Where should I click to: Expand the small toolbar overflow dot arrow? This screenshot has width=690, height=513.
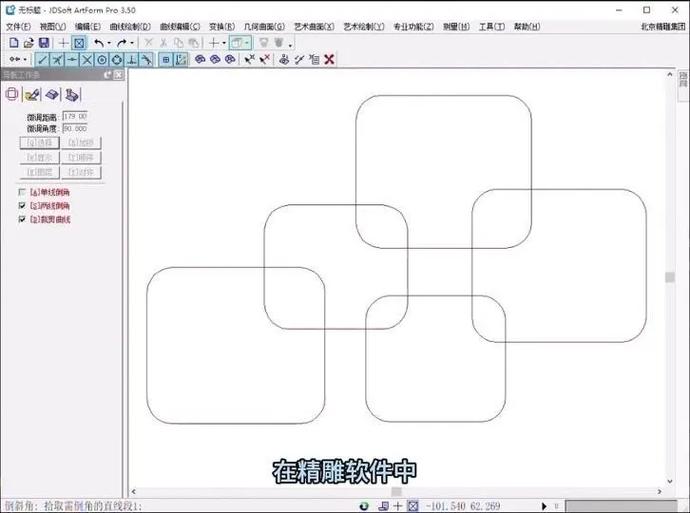pos(290,44)
